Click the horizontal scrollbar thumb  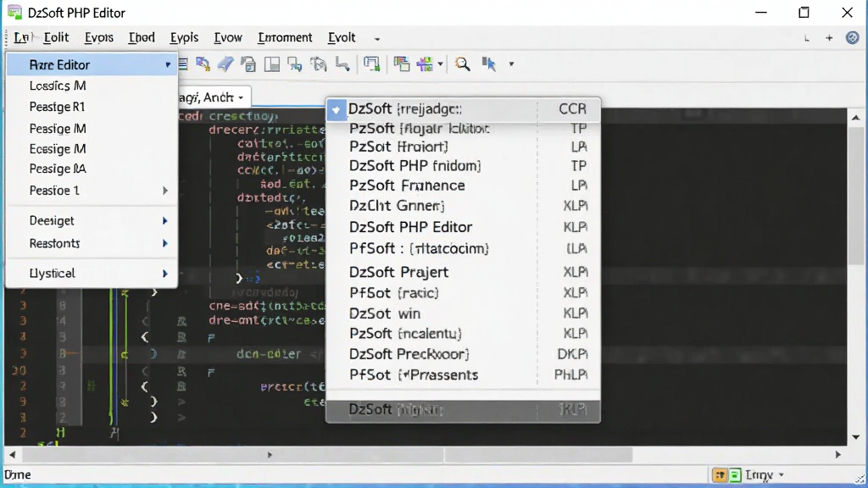pyautogui.click(x=326, y=455)
